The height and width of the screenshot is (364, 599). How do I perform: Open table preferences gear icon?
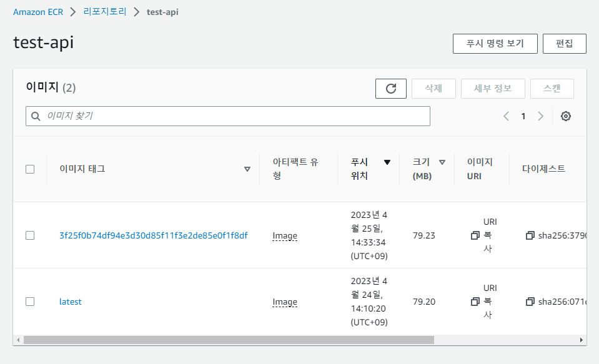click(x=566, y=116)
